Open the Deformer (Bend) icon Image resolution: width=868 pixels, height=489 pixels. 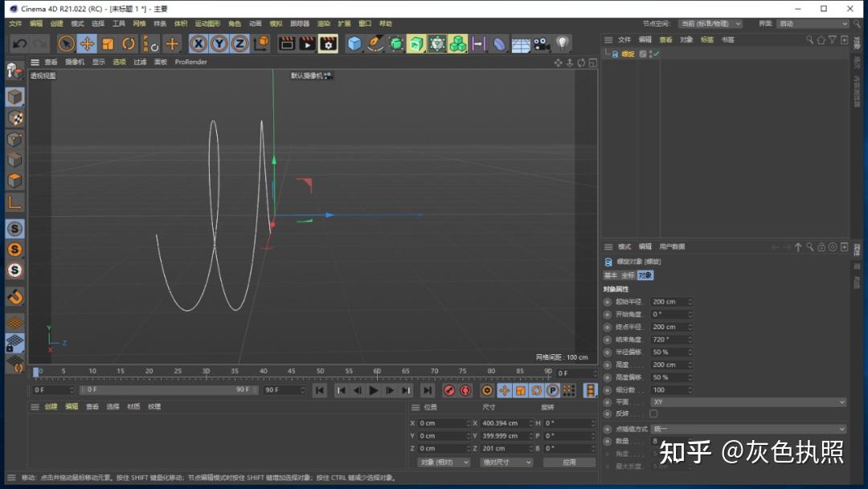(499, 43)
